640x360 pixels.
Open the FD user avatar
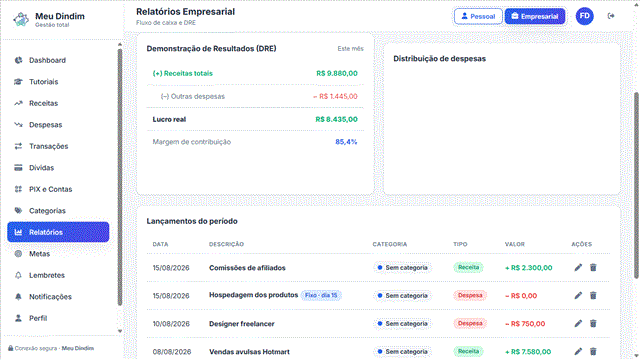(x=584, y=16)
